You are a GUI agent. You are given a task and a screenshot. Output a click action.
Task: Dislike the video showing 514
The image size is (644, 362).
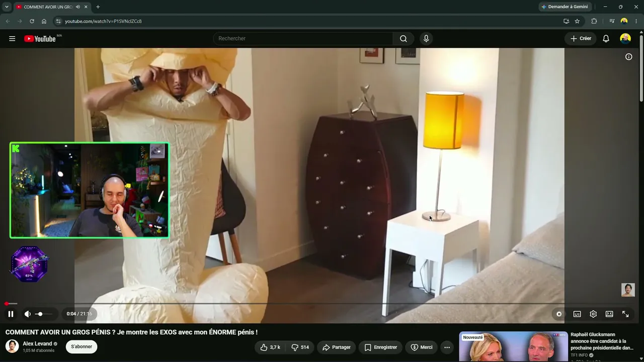pyautogui.click(x=300, y=347)
